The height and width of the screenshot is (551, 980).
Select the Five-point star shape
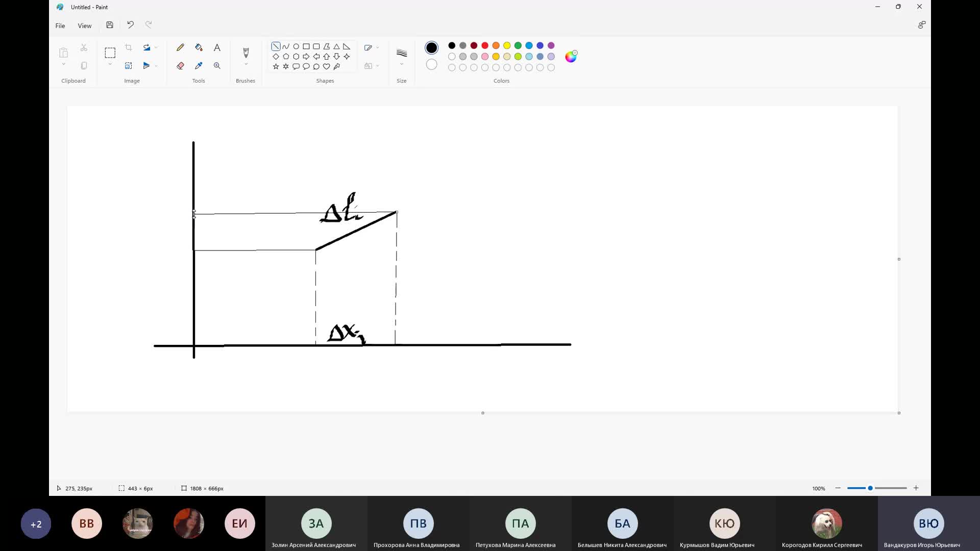point(276,66)
